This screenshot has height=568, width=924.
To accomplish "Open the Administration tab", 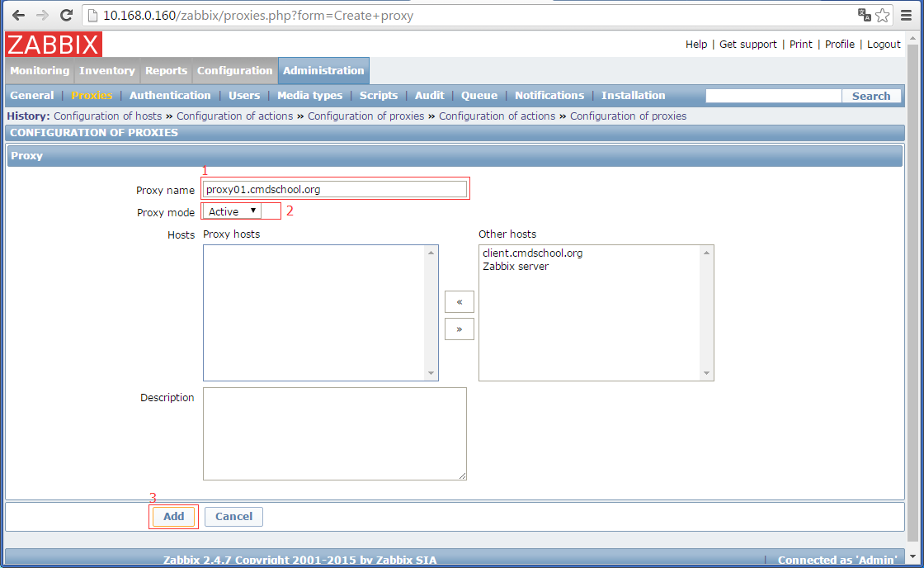I will point(323,71).
